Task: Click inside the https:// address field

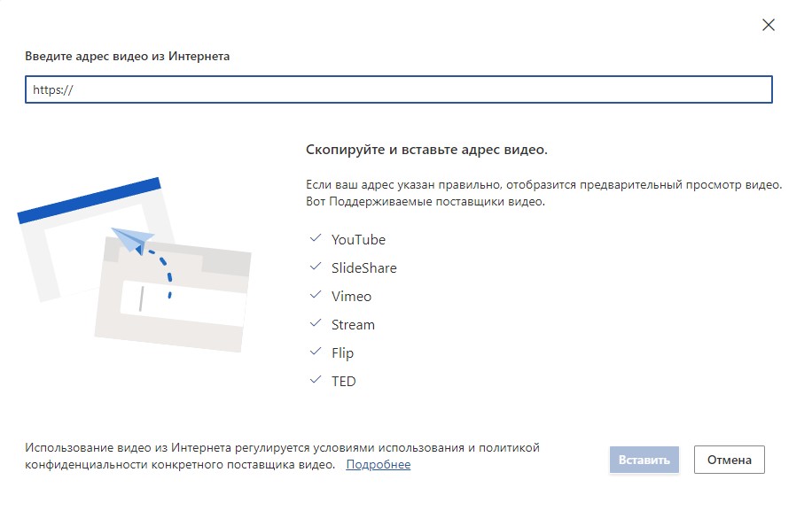Action: (398, 89)
